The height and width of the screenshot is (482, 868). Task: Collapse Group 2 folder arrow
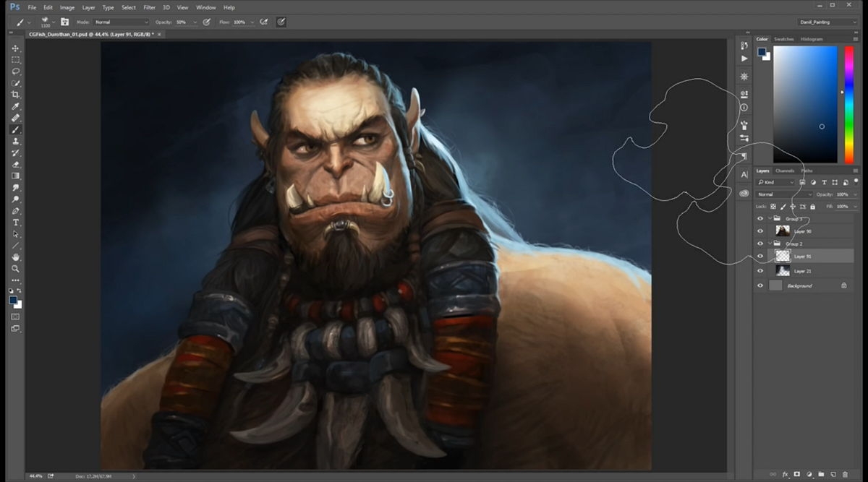tap(769, 244)
